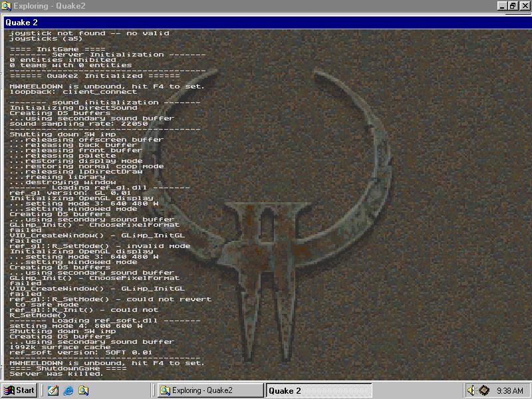532x399 pixels.
Task: Minimize the Exploring - Quake2 window
Action: click(x=502, y=5)
